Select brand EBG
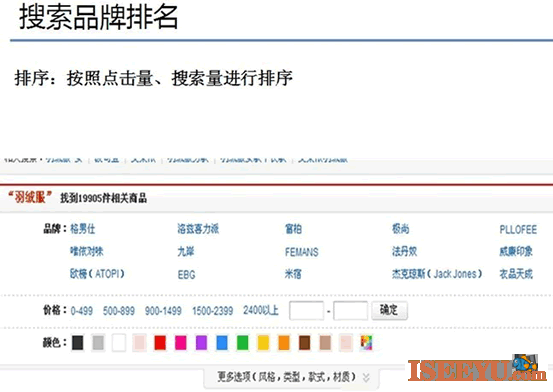553x392 pixels. click(187, 275)
